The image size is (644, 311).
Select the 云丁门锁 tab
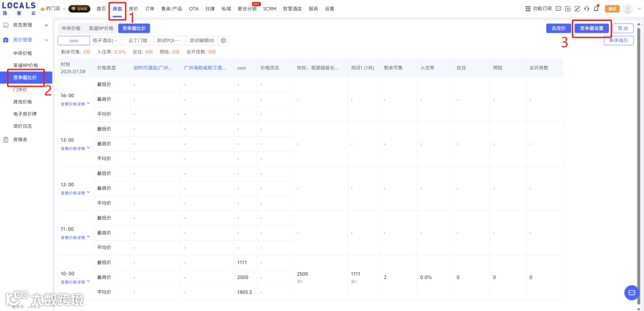(x=138, y=41)
